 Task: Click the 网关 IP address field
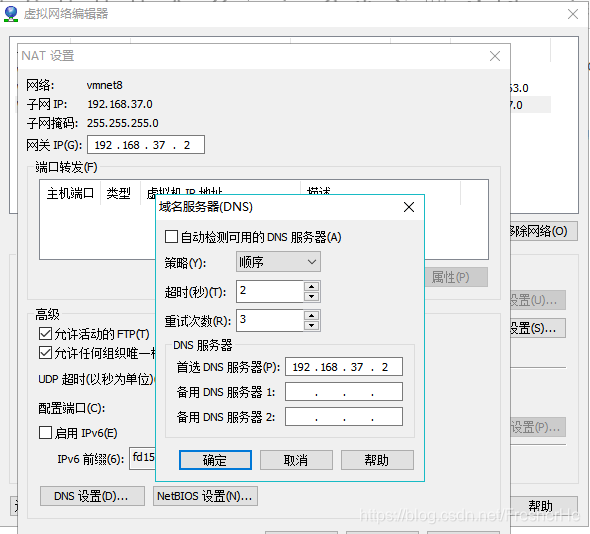[146, 145]
